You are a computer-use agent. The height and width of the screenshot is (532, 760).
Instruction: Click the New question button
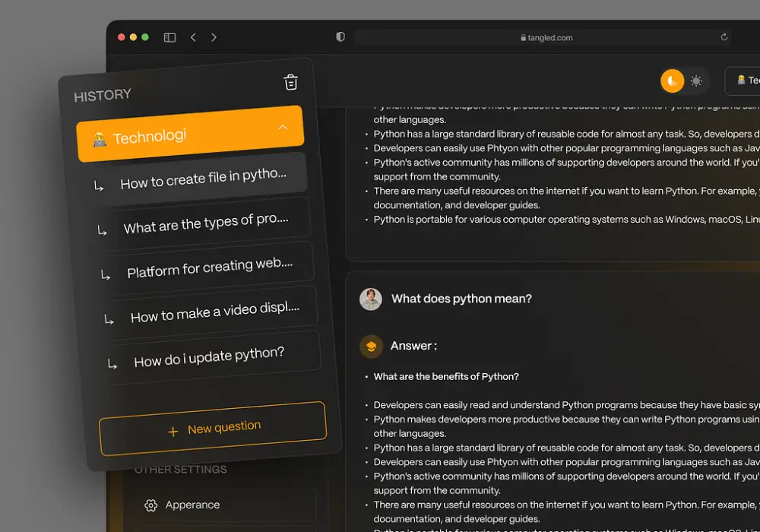(213, 429)
